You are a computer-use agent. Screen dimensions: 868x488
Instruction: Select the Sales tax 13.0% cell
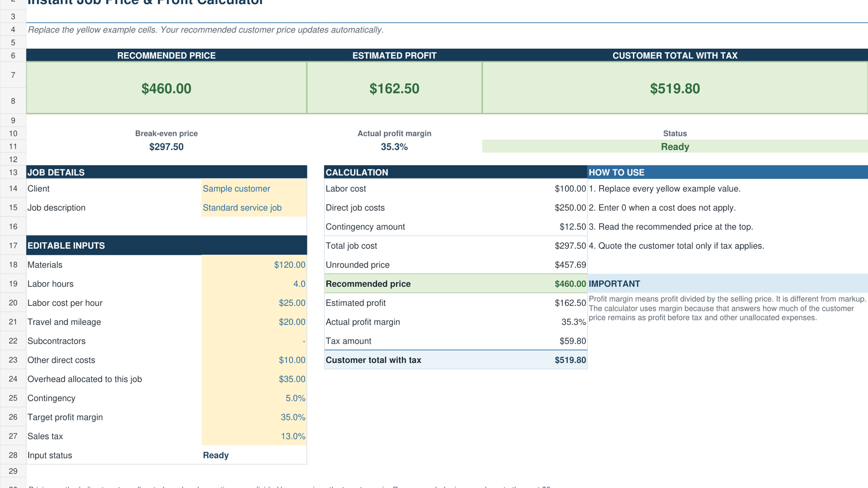coord(254,436)
